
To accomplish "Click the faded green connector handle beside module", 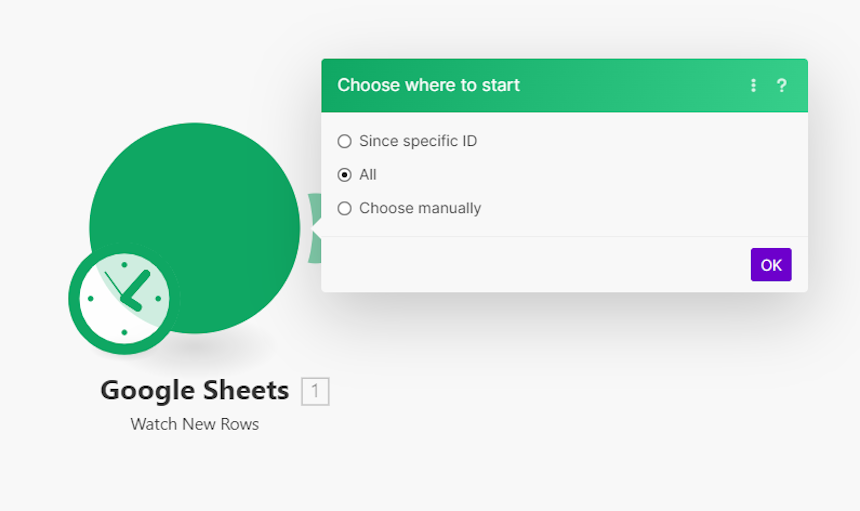I will [x=314, y=228].
